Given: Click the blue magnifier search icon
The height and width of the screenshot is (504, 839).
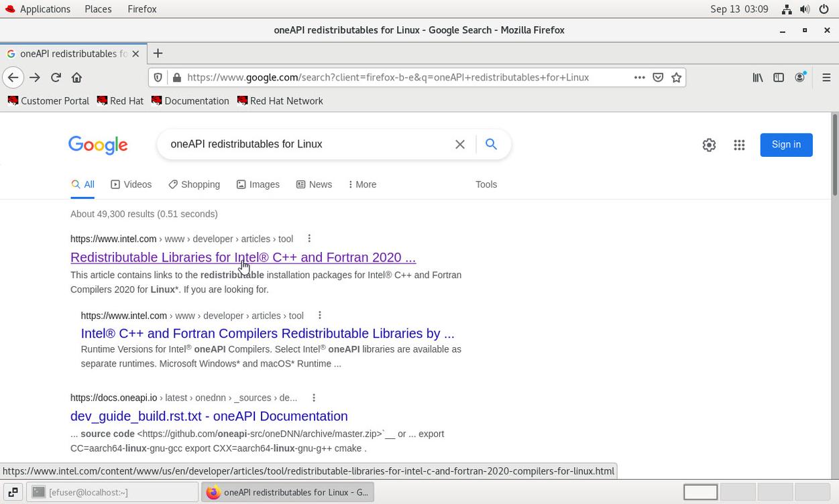Looking at the screenshot, I should [491, 144].
